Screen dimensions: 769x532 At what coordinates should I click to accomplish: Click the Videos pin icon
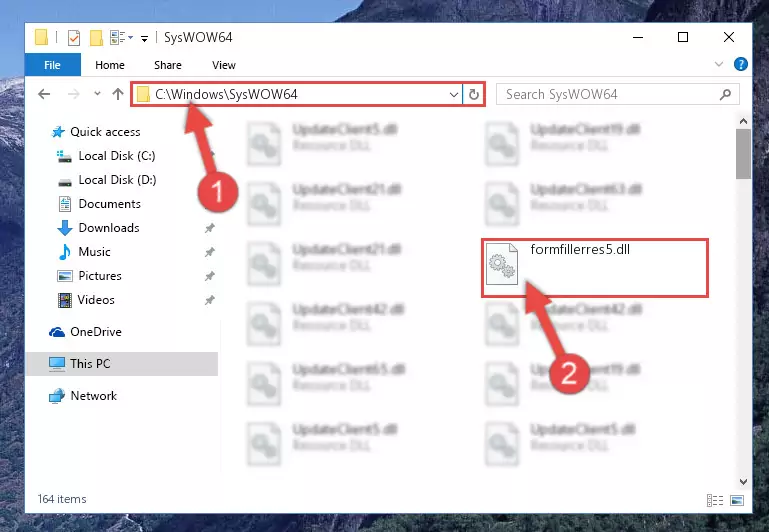[x=209, y=300]
